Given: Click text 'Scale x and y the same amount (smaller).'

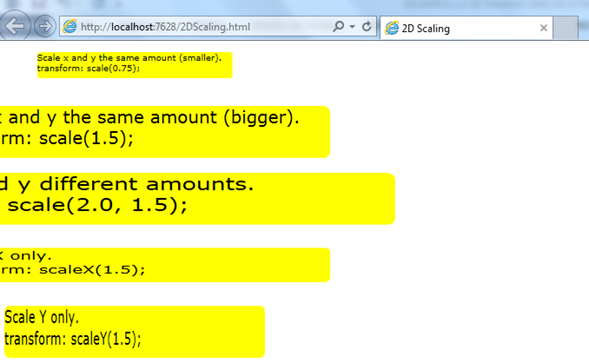Looking at the screenshot, I should 129,58.
